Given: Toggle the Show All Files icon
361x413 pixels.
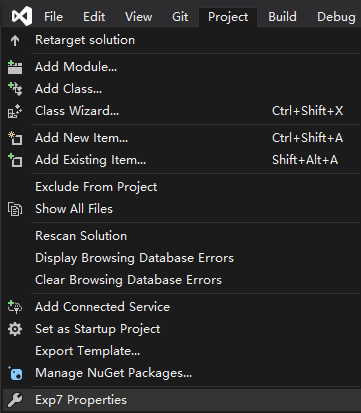Looking at the screenshot, I should point(15,209).
